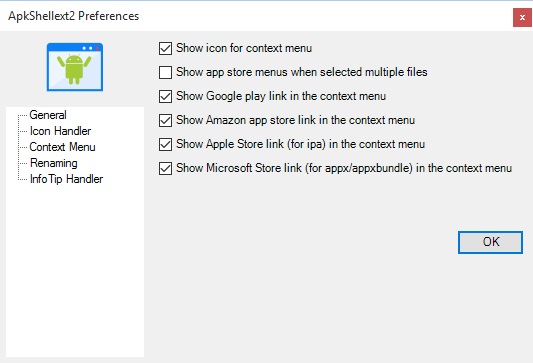Select Context Menu in the tree
This screenshot has height=363, width=533.
62,147
